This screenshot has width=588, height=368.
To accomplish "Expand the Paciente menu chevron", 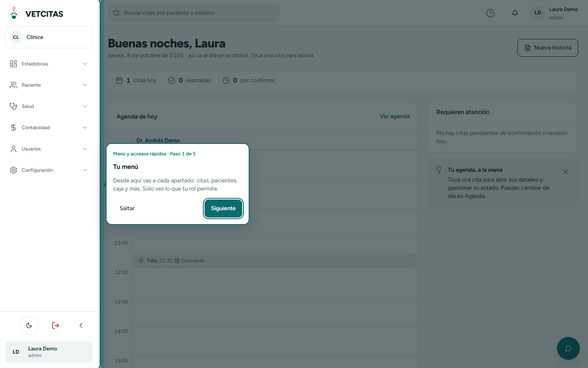I will click(85, 85).
